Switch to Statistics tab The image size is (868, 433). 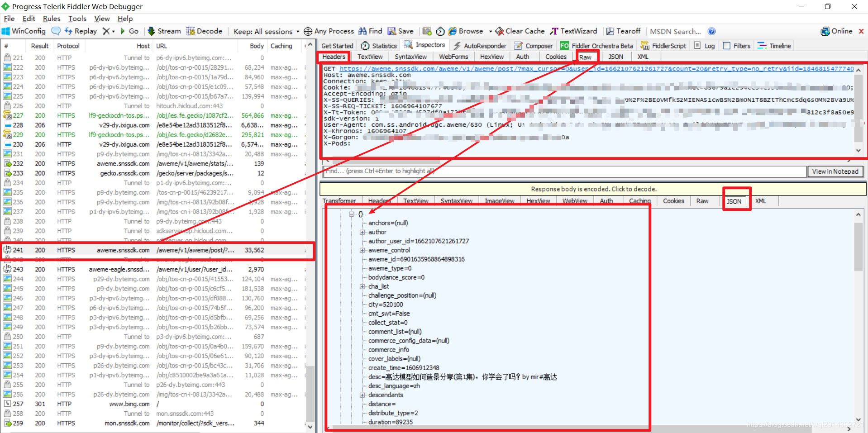(379, 46)
